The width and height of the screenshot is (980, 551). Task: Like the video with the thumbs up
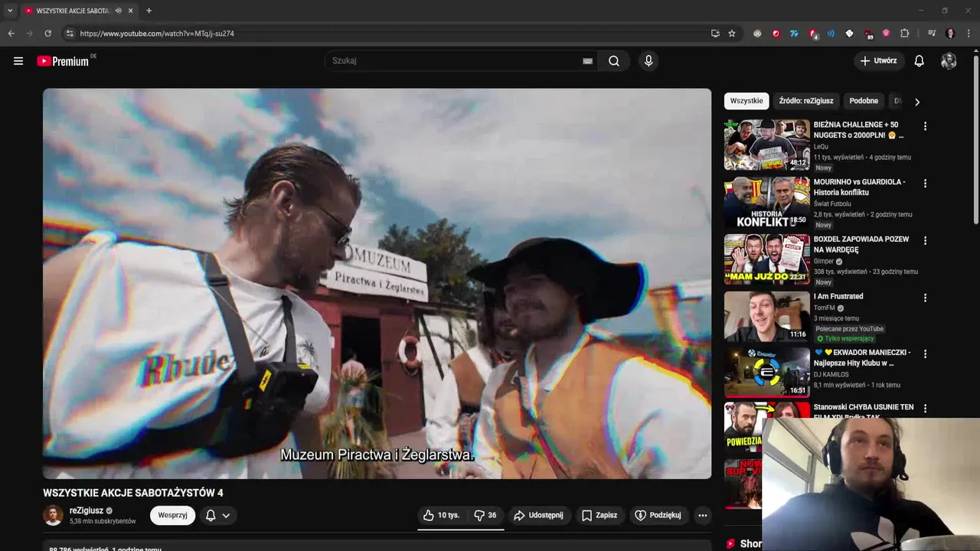point(441,516)
